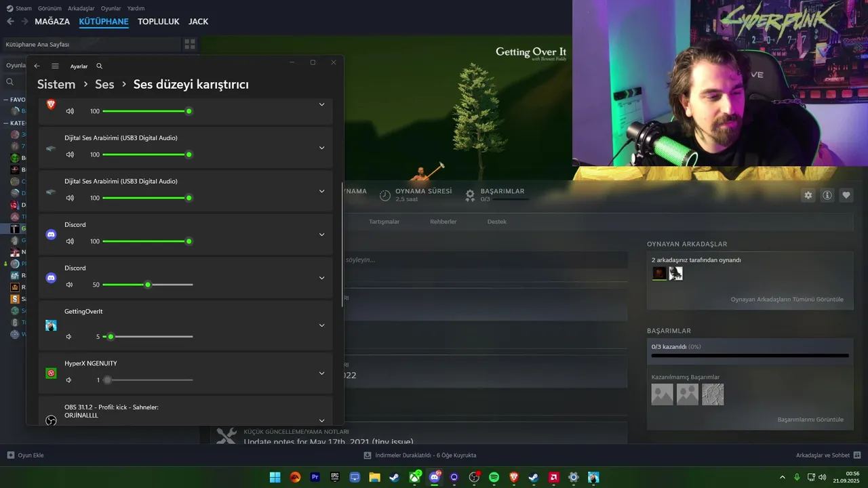Switch to the Rehberler game tab
The width and height of the screenshot is (868, 488).
click(x=443, y=222)
